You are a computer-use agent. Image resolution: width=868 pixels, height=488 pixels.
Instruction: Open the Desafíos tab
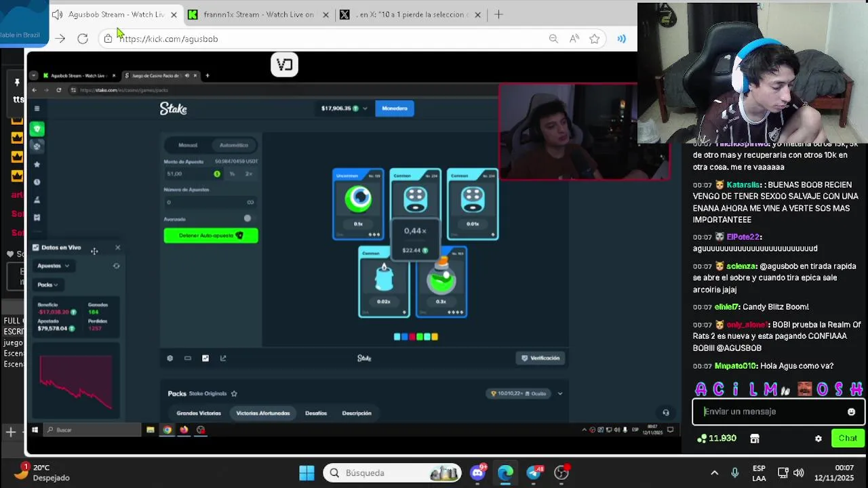click(x=316, y=413)
